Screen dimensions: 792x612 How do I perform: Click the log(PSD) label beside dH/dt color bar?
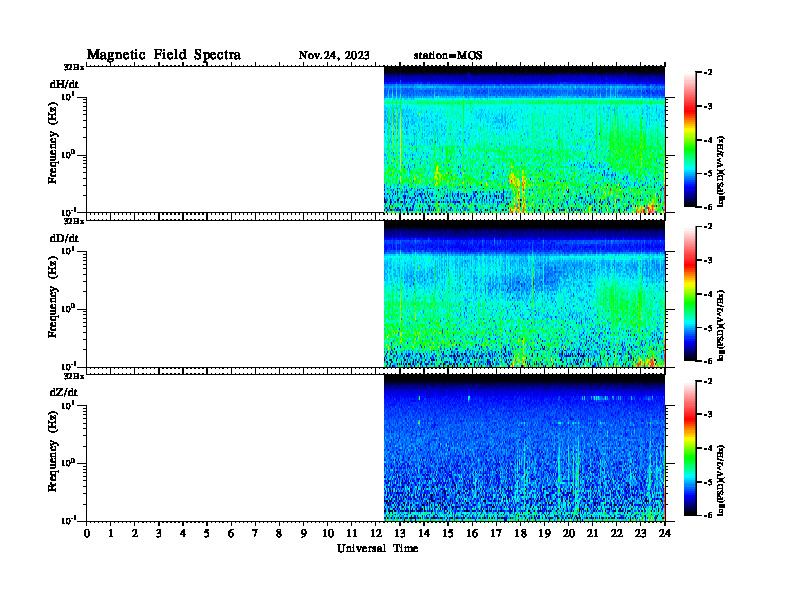tap(722, 171)
